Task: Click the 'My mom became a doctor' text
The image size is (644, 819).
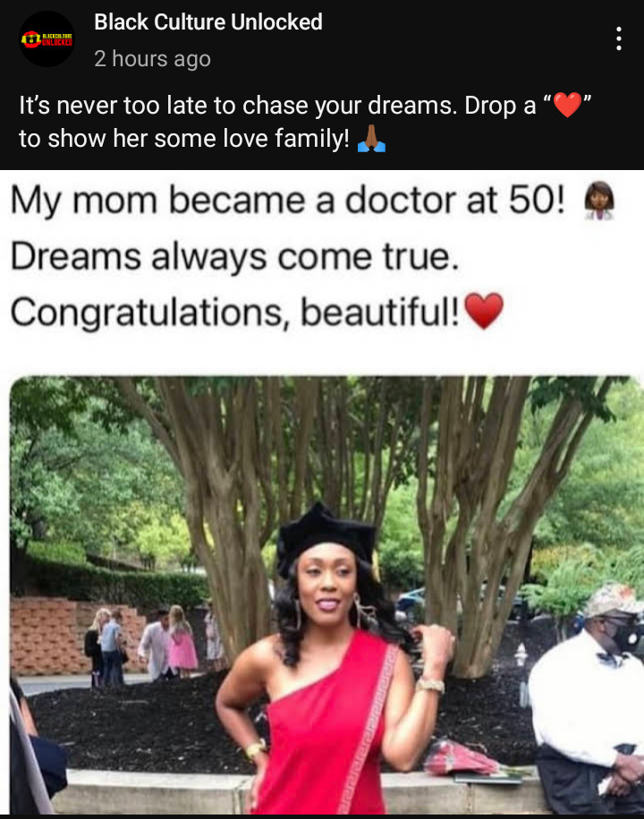Action: pyautogui.click(x=287, y=200)
